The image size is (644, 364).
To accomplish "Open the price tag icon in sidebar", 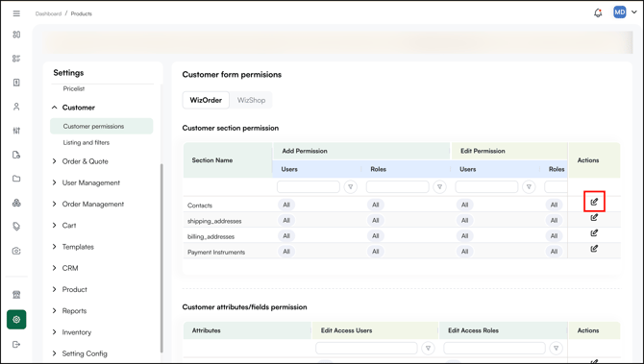I will 16,227.
